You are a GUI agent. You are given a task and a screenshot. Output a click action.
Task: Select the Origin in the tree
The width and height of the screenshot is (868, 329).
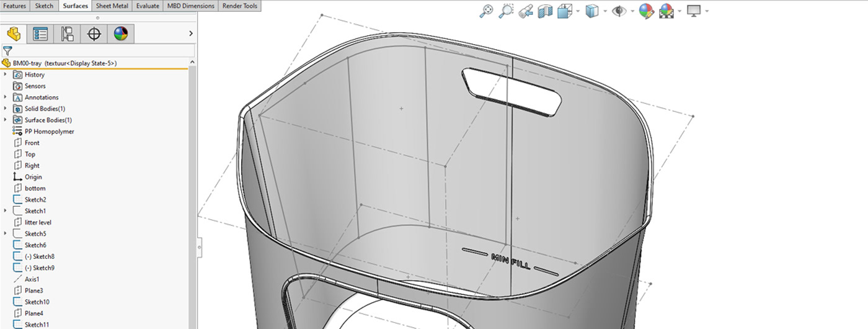tap(27, 177)
